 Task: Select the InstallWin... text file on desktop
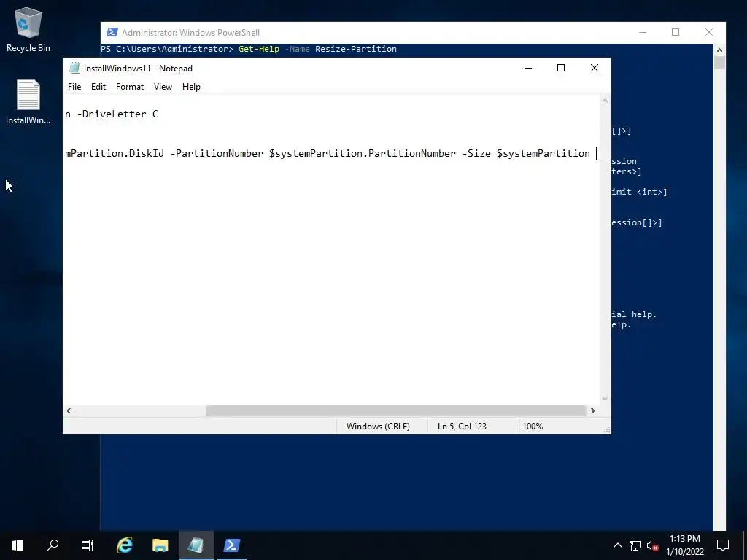coord(28,102)
